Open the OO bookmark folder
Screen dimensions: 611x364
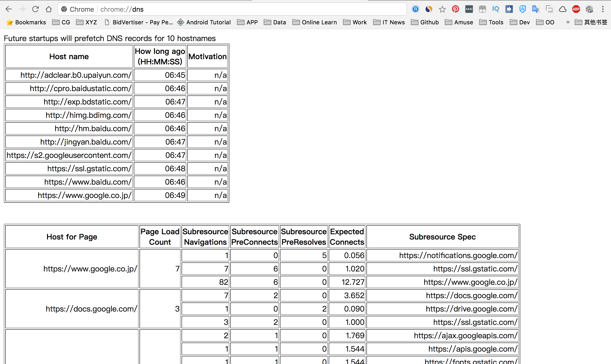tap(545, 22)
